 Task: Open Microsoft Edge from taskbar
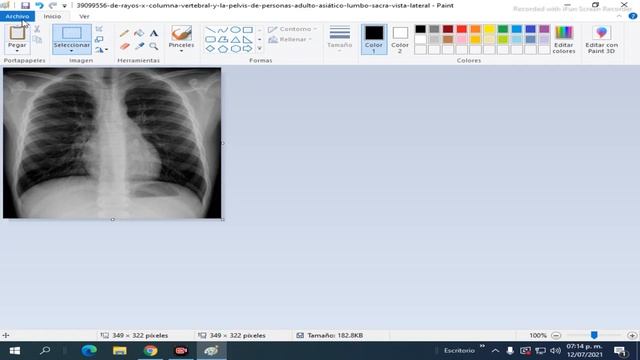coord(89,351)
